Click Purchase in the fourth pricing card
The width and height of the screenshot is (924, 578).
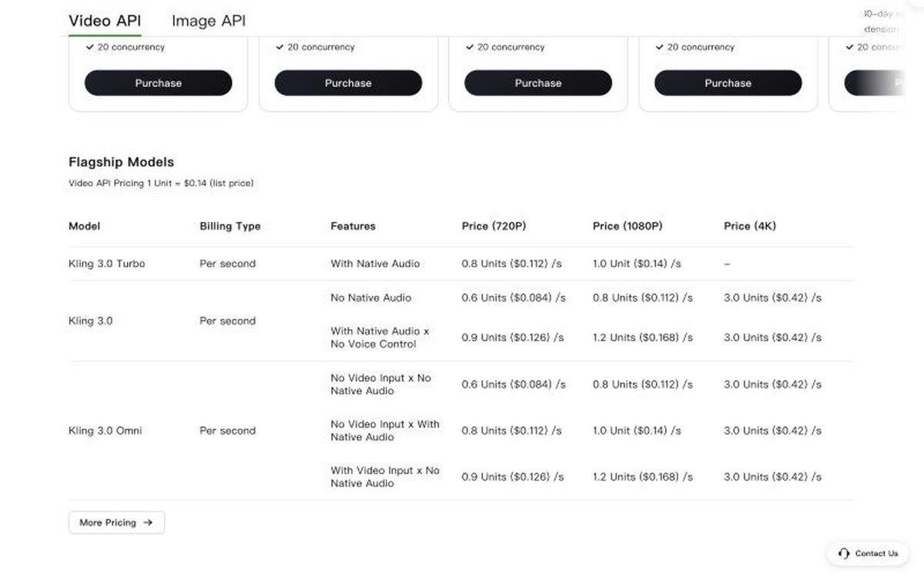pyautogui.click(x=728, y=83)
